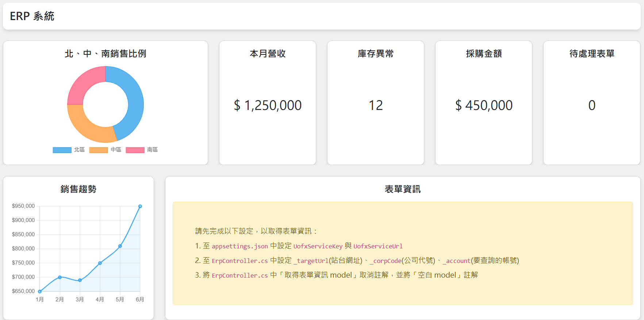The width and height of the screenshot is (644, 320).
Task: Click the 待處理表單 card title
Action: click(x=592, y=54)
